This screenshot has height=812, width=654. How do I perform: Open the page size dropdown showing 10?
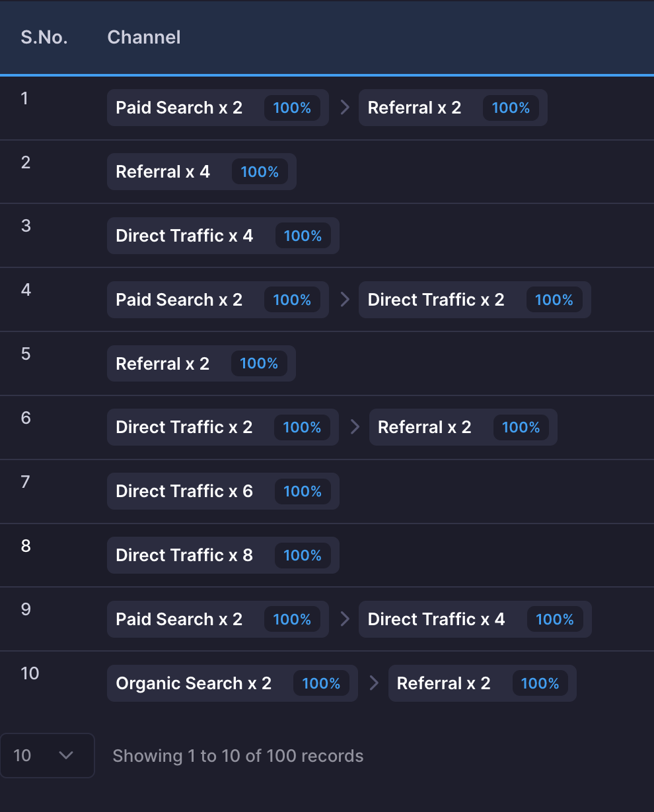click(48, 755)
